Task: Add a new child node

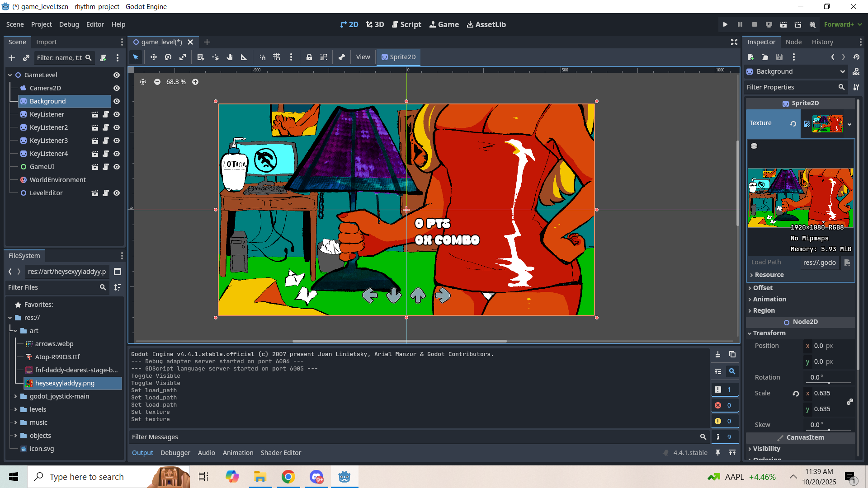Action: pyautogui.click(x=12, y=58)
